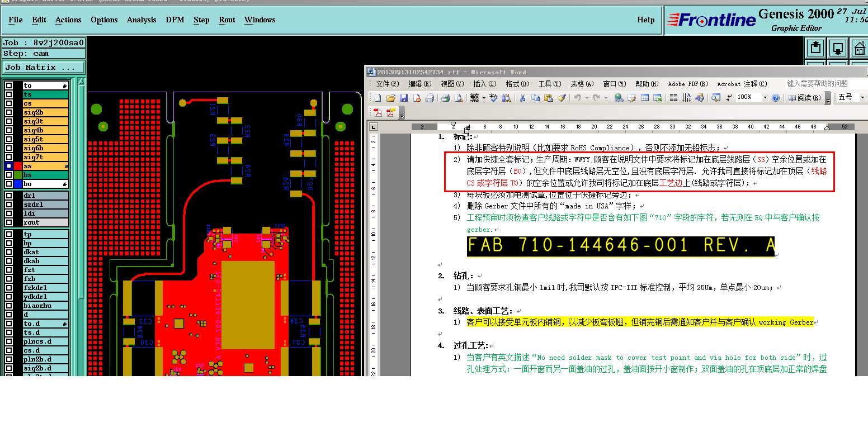
Task: Click the Print icon in Word toolbar
Action: (446, 98)
